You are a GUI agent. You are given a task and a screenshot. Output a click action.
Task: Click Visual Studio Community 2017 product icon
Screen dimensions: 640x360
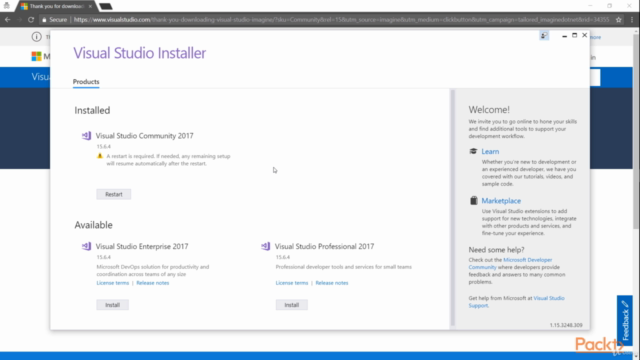point(86,136)
